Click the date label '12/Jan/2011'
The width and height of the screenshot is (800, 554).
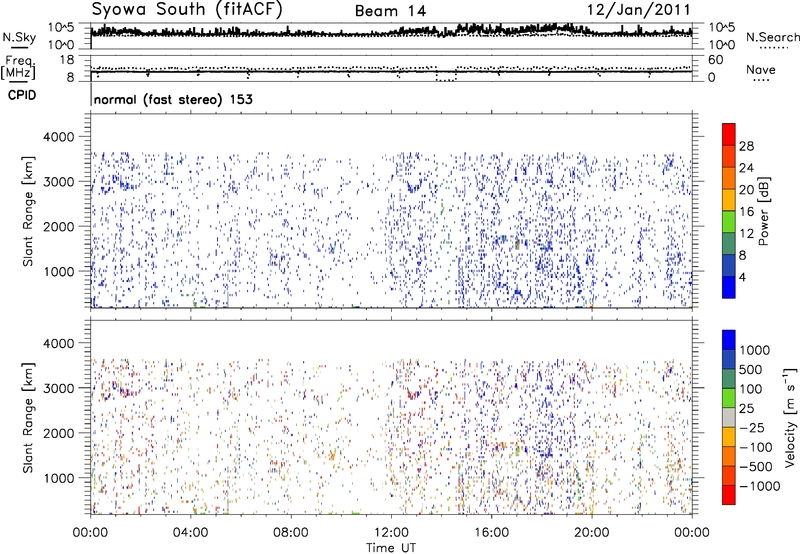point(639,10)
